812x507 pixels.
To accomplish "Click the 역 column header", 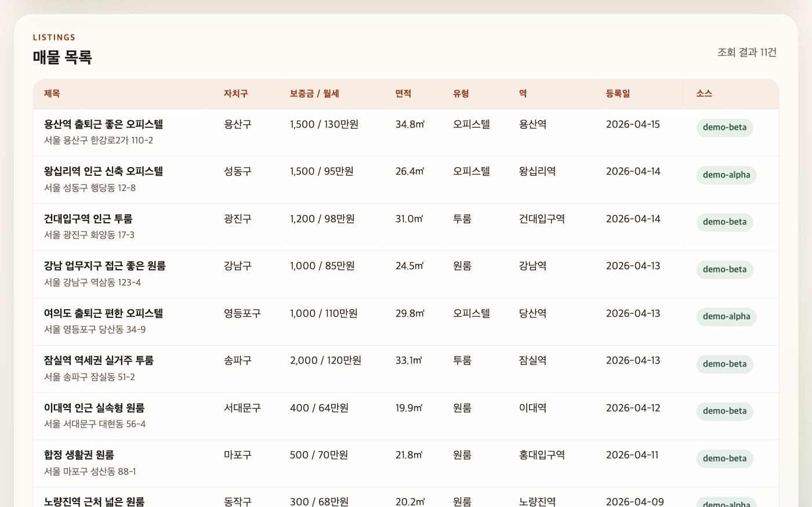I will 523,93.
